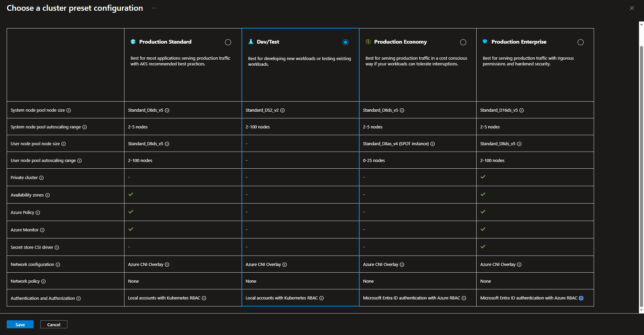The image size is (644, 335).
Task: Click info icon next to Private cluster
Action: pyautogui.click(x=42, y=178)
